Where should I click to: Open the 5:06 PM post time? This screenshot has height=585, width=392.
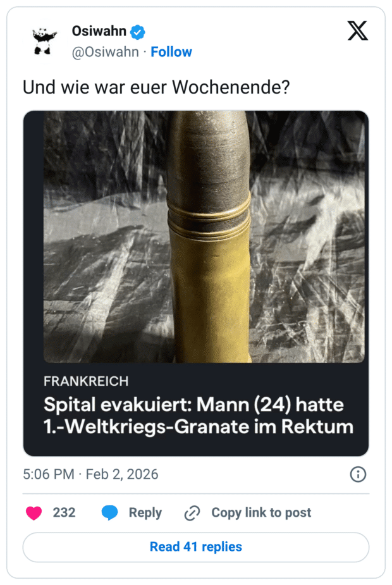[48, 474]
